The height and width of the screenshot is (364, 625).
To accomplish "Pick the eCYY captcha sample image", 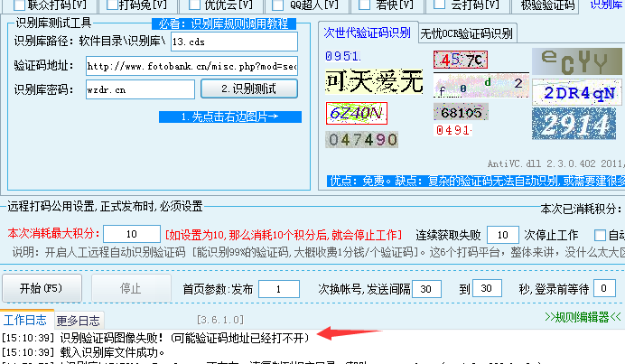I will [574, 61].
